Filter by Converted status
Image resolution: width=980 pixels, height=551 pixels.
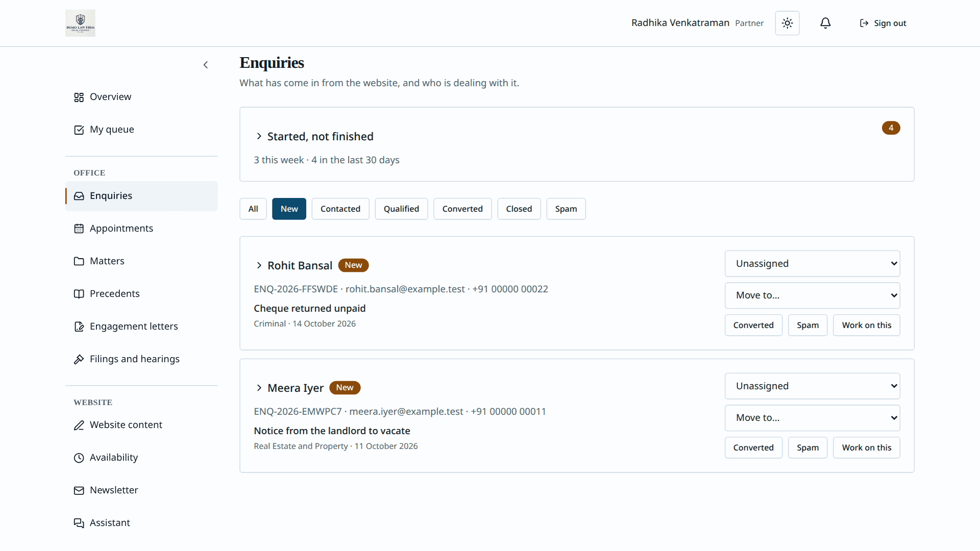462,209
